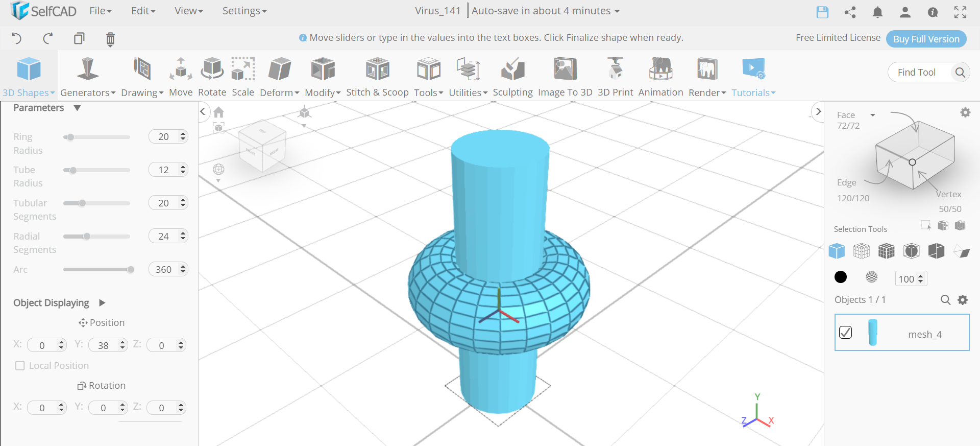The height and width of the screenshot is (446, 980).
Task: Open the 3D Shapes dropdown
Action: coord(29,77)
